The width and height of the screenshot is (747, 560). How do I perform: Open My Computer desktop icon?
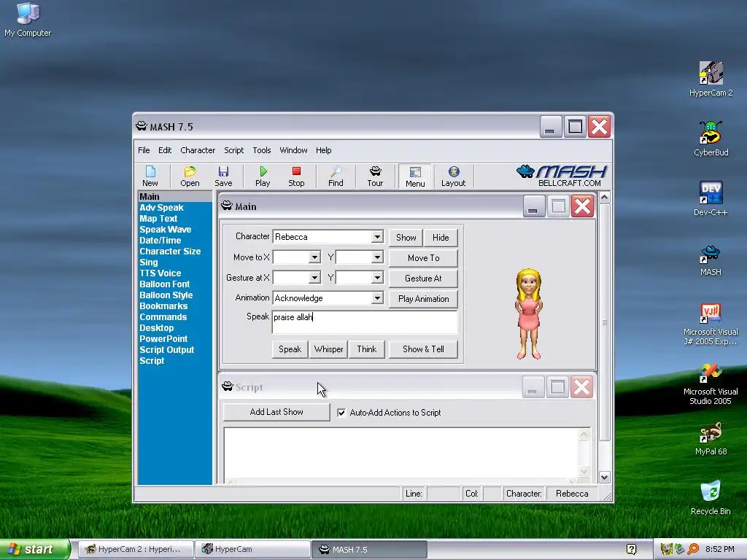28,20
